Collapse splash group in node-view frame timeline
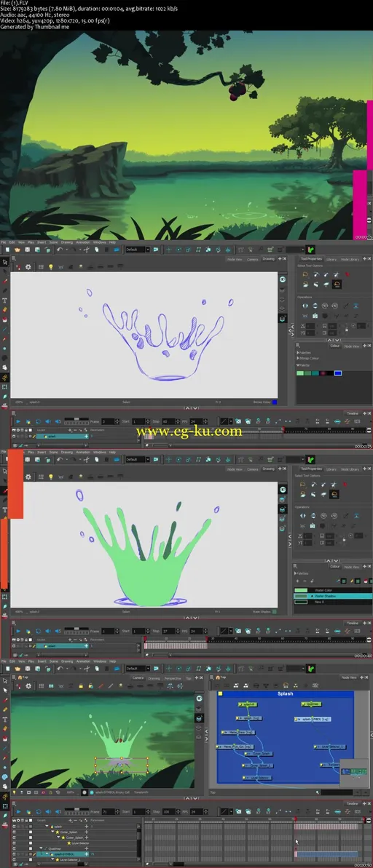 pos(47,827)
